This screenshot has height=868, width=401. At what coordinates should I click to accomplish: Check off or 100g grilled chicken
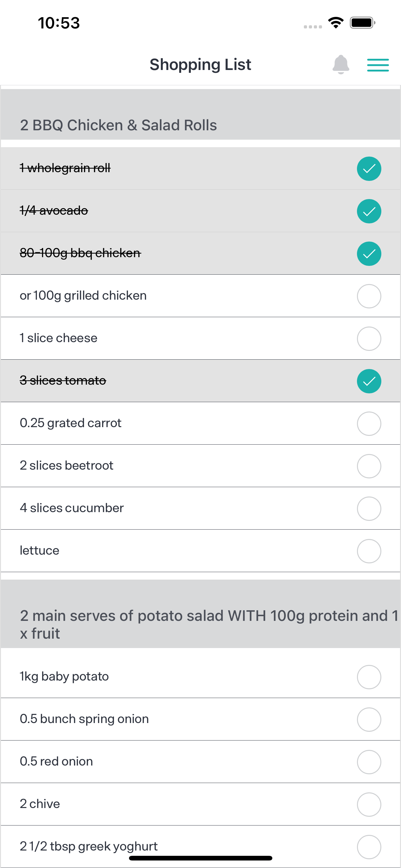point(369,296)
